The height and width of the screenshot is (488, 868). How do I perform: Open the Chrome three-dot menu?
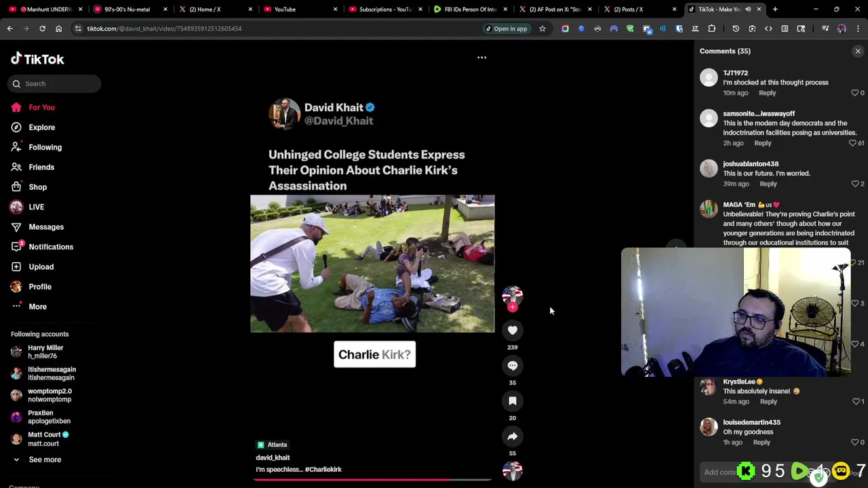(858, 28)
